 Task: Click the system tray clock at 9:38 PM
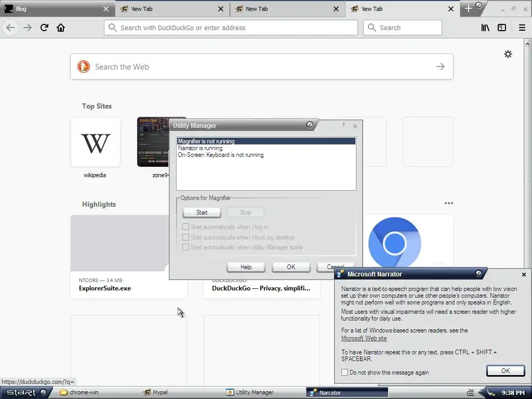513,393
